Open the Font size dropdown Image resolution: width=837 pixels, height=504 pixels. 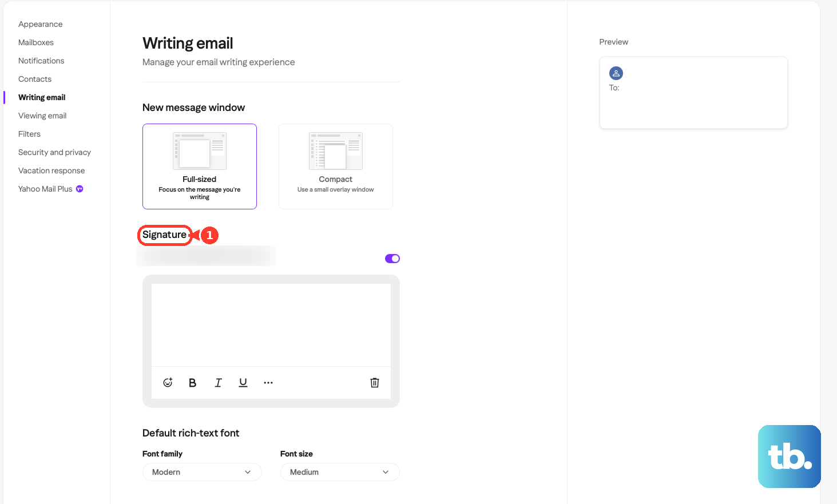pyautogui.click(x=340, y=472)
